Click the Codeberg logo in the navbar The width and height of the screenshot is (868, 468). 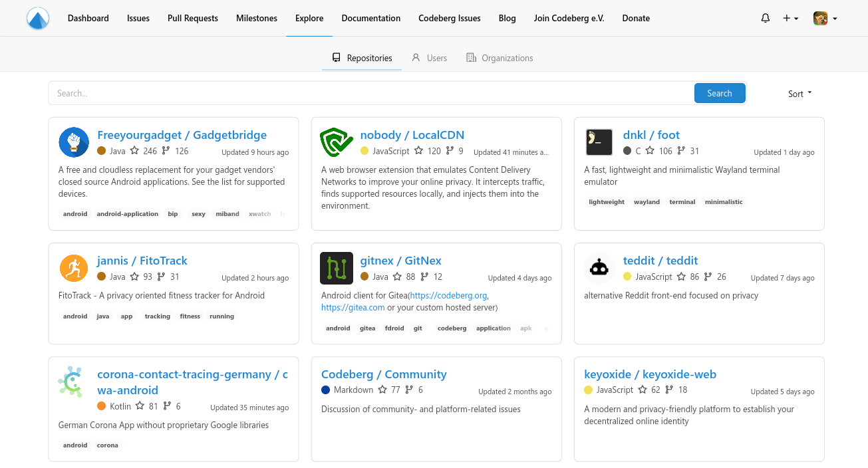point(38,19)
